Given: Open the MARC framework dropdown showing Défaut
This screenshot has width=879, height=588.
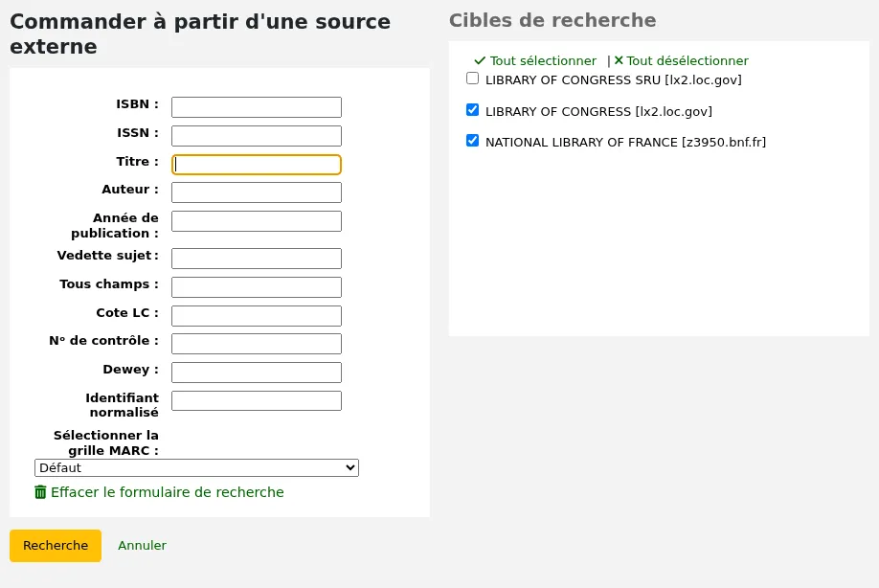Looking at the screenshot, I should tap(196, 467).
